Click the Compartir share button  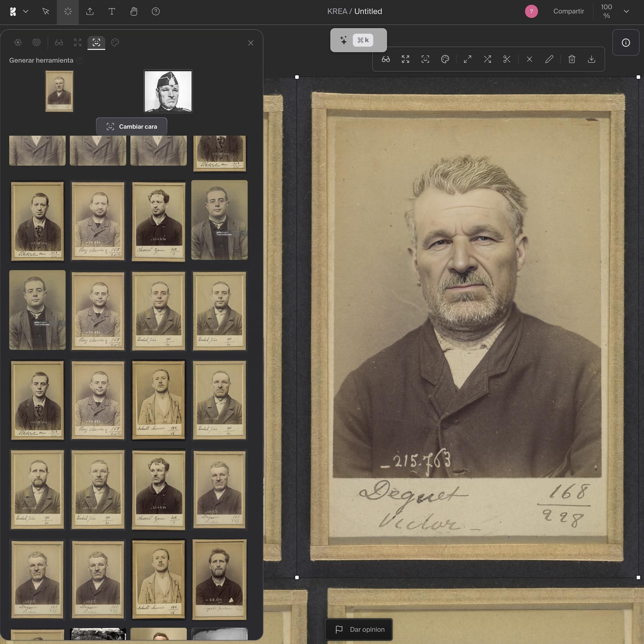[x=568, y=11]
